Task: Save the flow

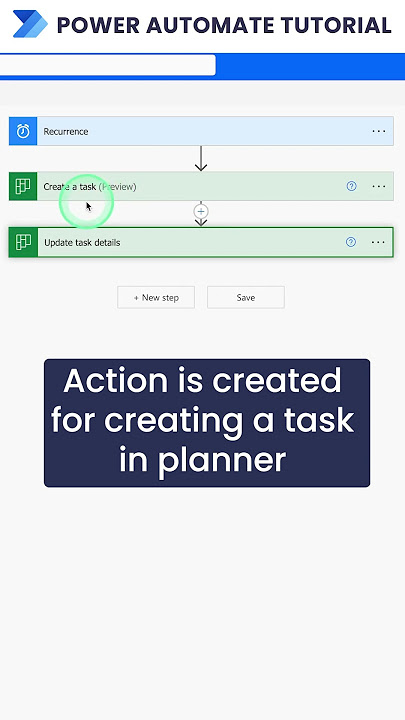Action: coord(246,298)
